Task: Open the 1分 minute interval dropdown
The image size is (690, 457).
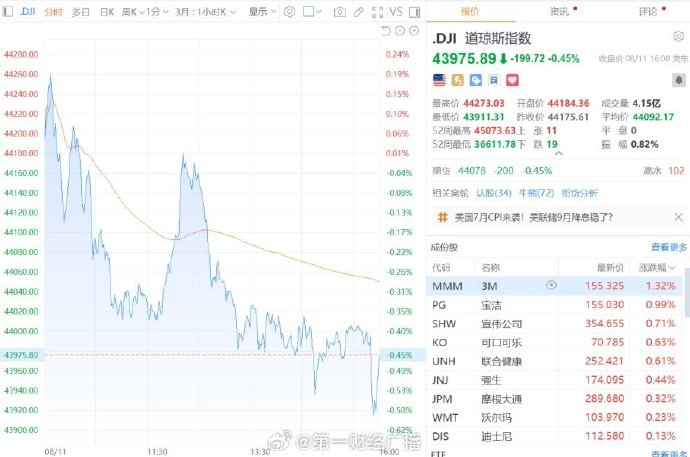Action: [x=158, y=12]
